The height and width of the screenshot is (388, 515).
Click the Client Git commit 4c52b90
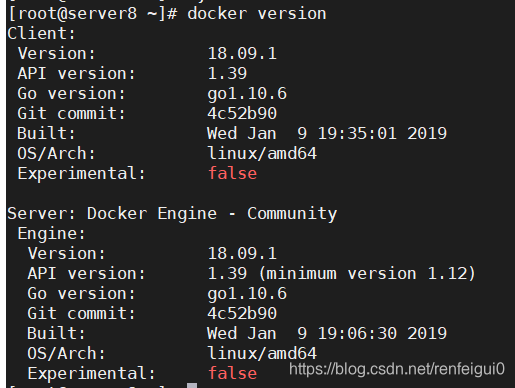click(242, 114)
